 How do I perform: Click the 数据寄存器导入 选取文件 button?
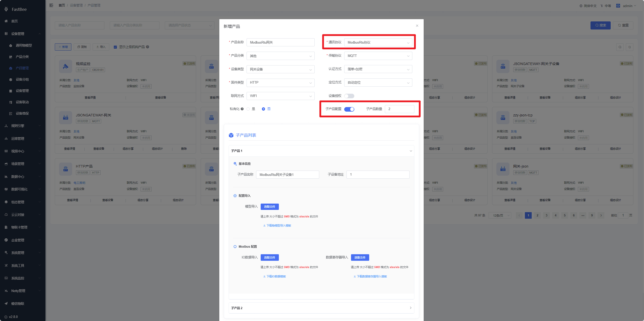360,258
